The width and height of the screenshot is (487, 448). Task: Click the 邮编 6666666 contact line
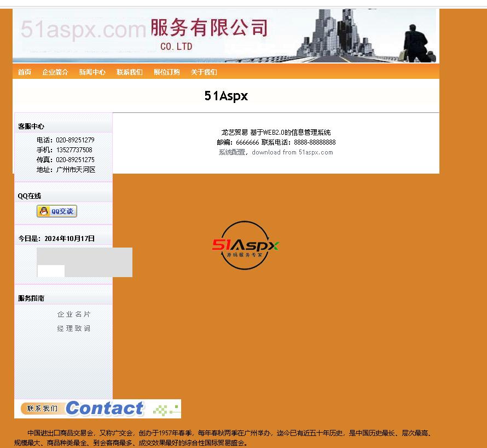[276, 142]
